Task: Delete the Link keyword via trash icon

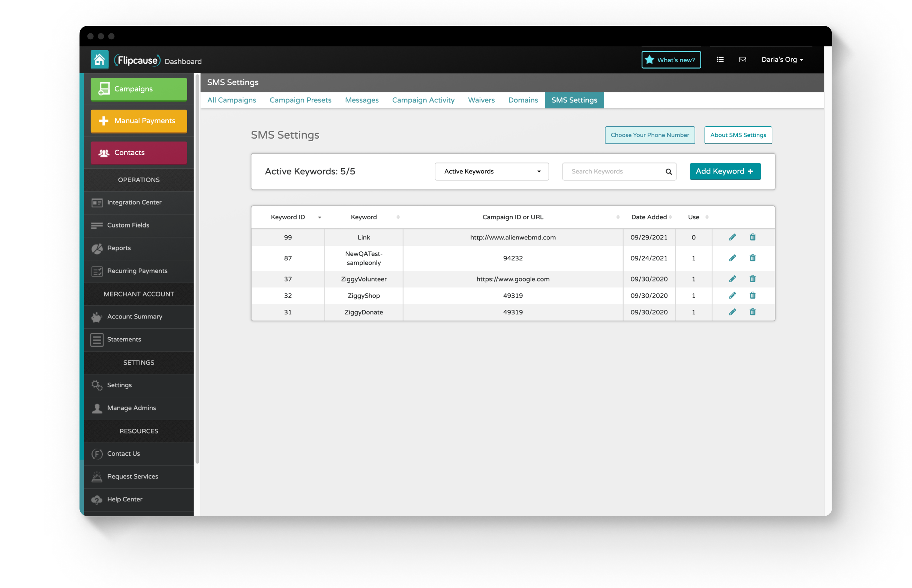Action: coord(752,237)
